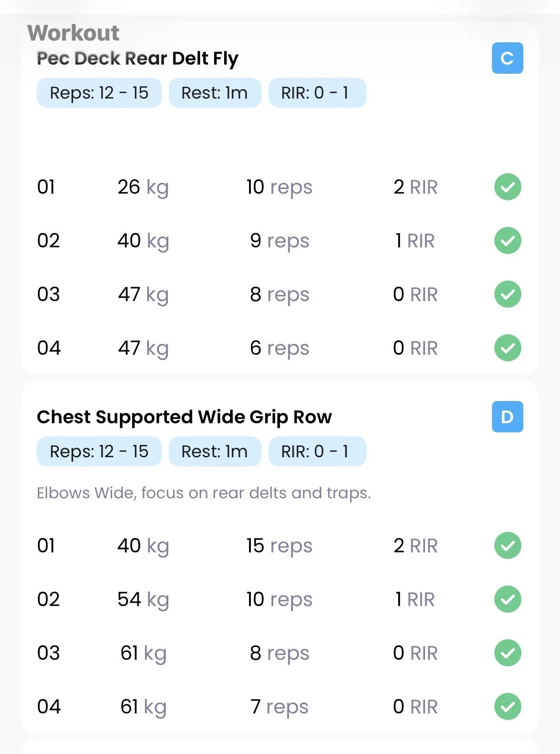
Task: Tap the blue C superset badge
Action: [x=507, y=58]
